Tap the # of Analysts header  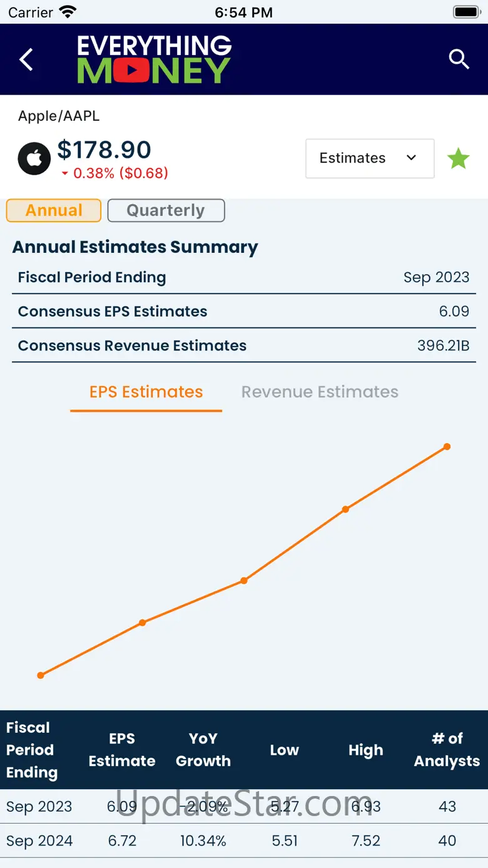tap(447, 750)
